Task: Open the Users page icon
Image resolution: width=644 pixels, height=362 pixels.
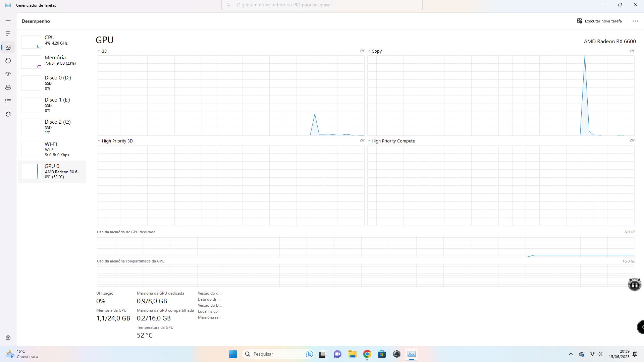Action: 8,87
